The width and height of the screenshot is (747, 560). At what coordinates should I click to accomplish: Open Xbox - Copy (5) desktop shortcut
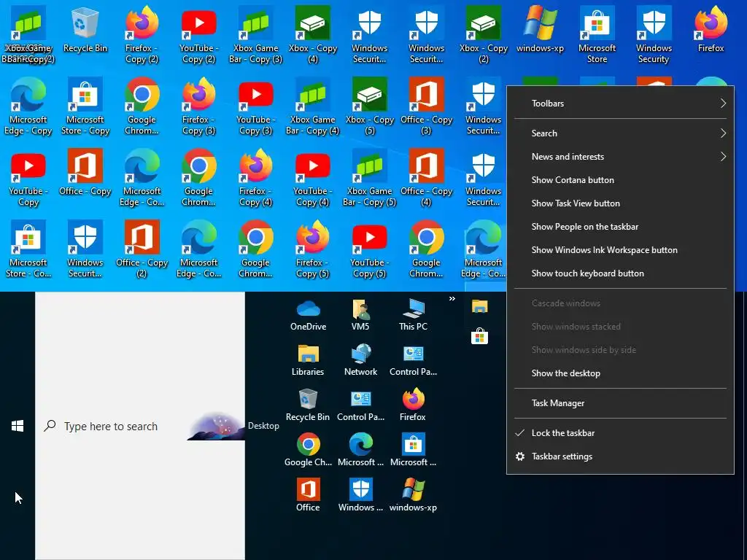pyautogui.click(x=370, y=106)
